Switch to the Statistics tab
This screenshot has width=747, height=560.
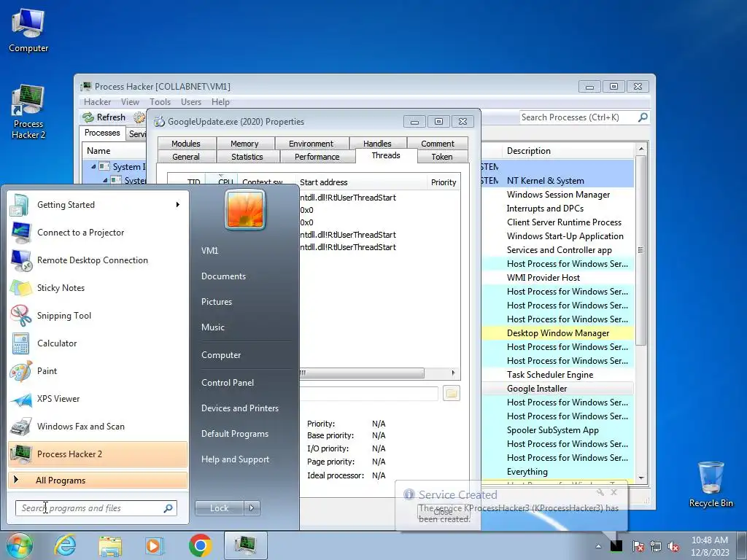(x=247, y=157)
